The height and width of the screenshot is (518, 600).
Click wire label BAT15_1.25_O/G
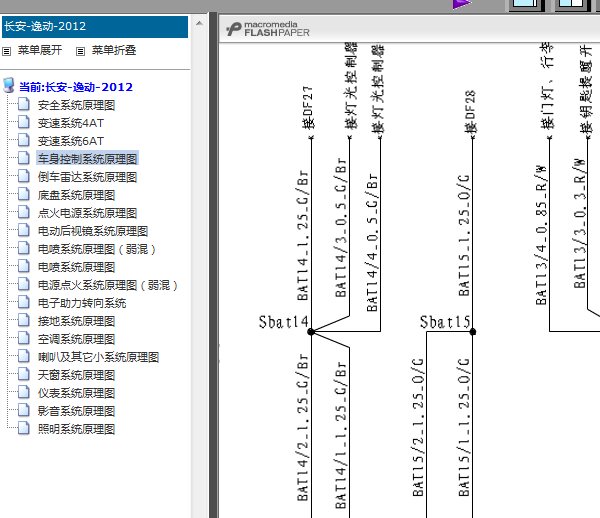coord(464,235)
